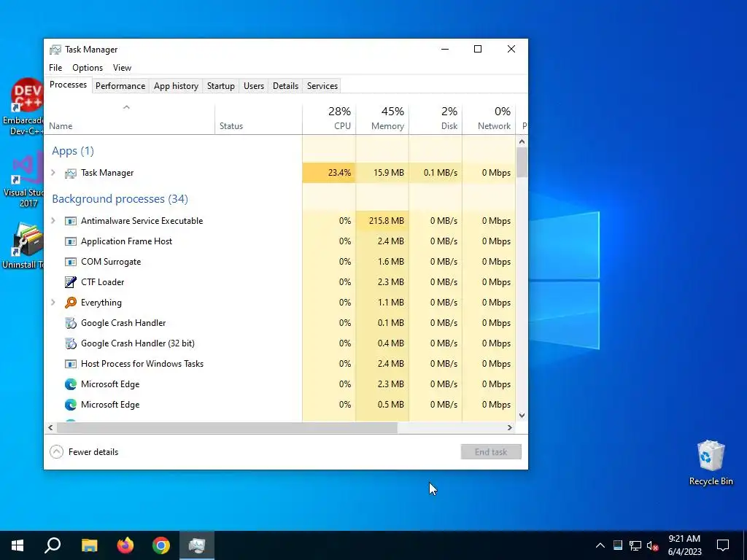Click the horizontal scrollbar right arrow
The height and width of the screenshot is (560, 747).
click(510, 427)
